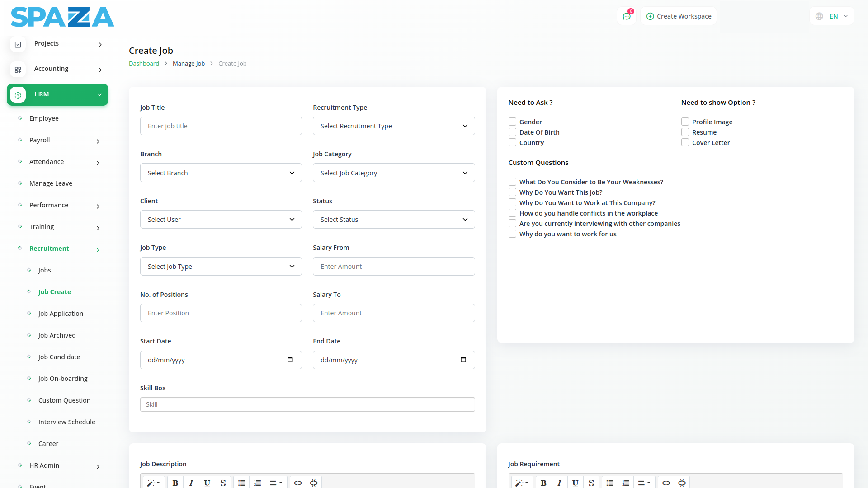Open the chat messages notification icon

(627, 16)
